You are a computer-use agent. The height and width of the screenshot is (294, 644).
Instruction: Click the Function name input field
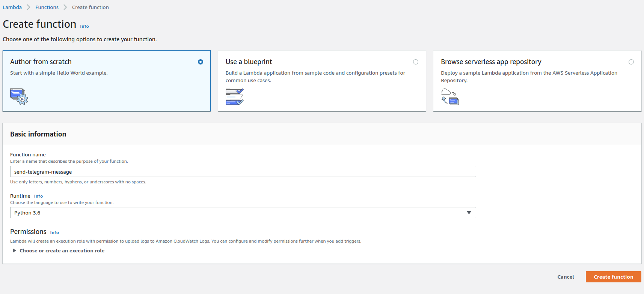[x=243, y=172]
